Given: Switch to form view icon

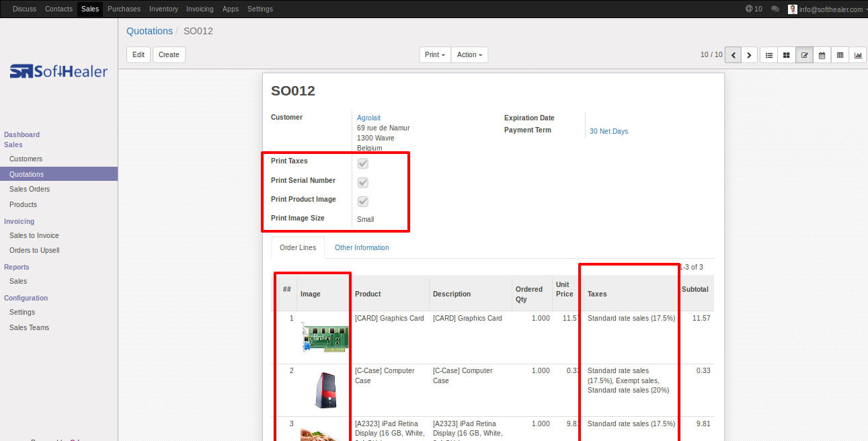Looking at the screenshot, I should (x=804, y=55).
